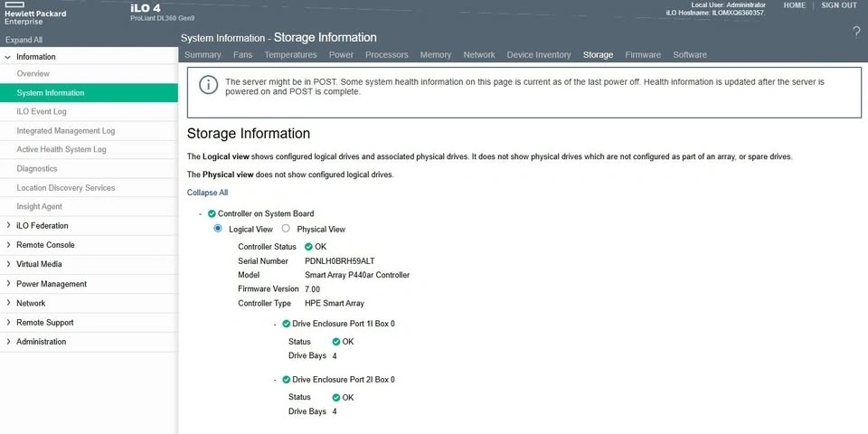Screen dimensions: 868x434
Task: Open the Temperatures tab
Action: 290,55
